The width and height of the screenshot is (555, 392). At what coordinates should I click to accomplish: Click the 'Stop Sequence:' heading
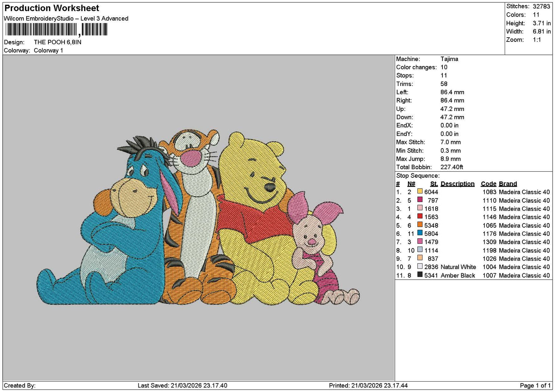tap(418, 176)
